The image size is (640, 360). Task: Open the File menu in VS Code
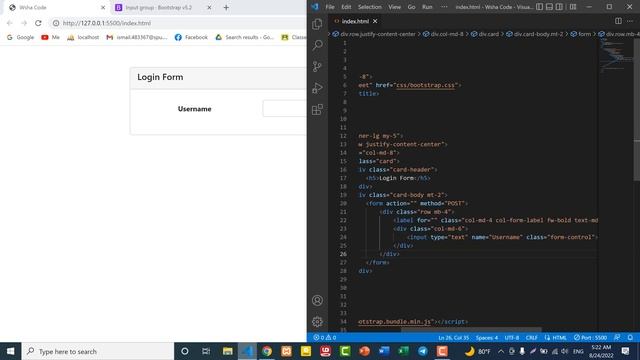point(330,7)
